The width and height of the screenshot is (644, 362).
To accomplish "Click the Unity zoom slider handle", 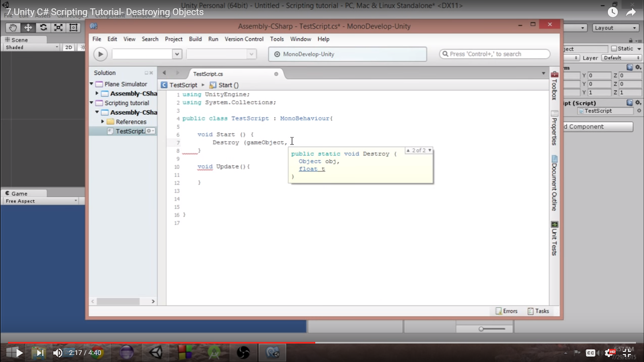I will coord(481,329).
